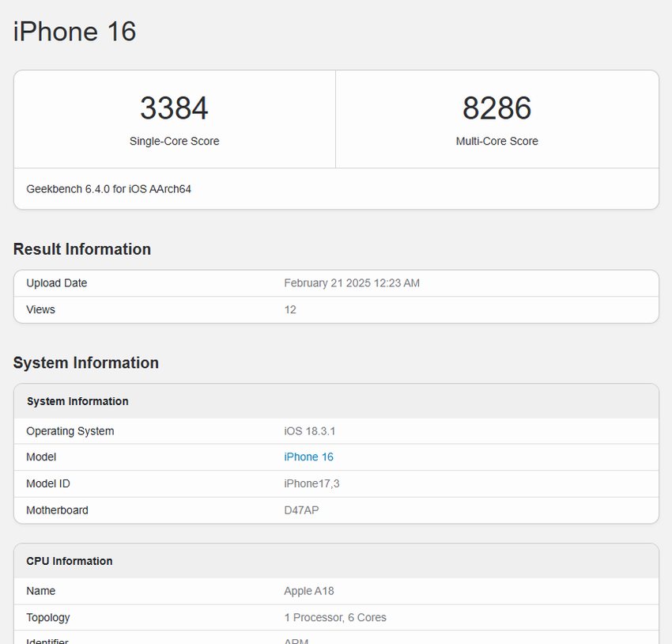This screenshot has width=672, height=644.
Task: Click the Multi-Core Score value 8286
Action: click(x=497, y=108)
